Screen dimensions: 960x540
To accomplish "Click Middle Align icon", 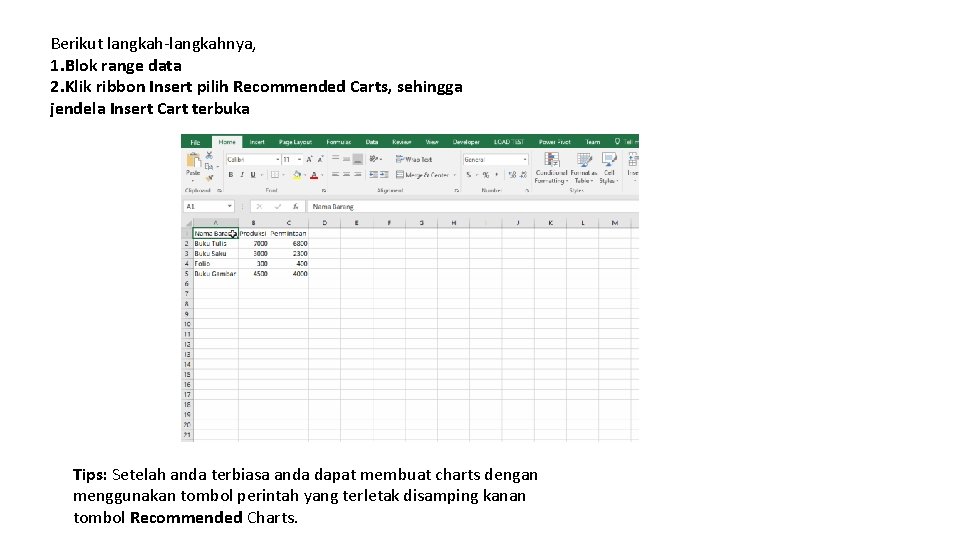I will [347, 159].
